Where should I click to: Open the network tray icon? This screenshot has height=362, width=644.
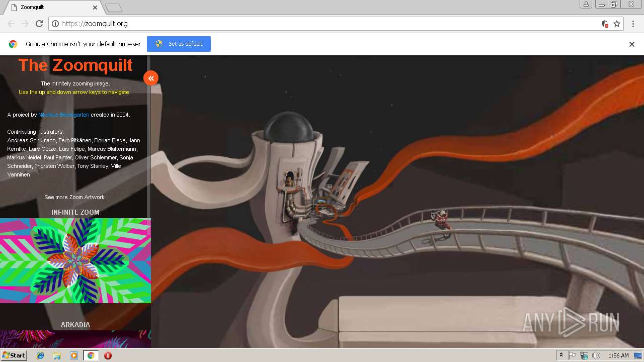[x=584, y=355]
